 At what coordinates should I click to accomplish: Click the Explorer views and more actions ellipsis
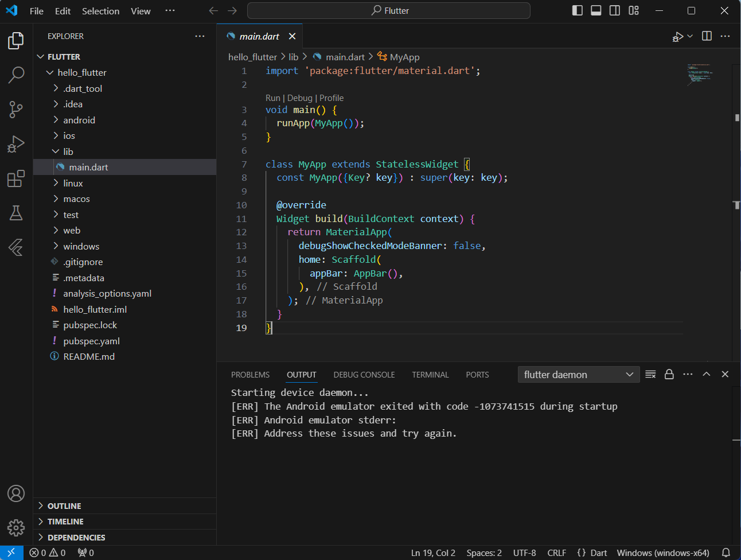point(200,36)
